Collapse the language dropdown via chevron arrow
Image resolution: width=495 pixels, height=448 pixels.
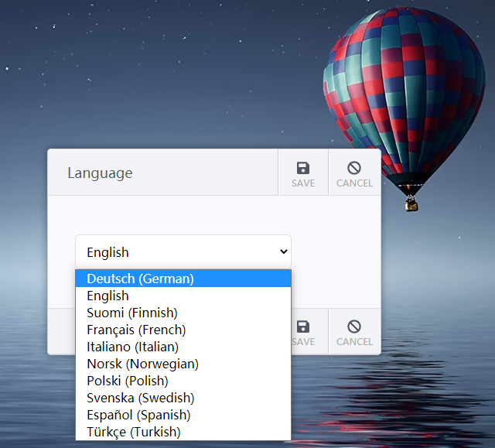(284, 251)
